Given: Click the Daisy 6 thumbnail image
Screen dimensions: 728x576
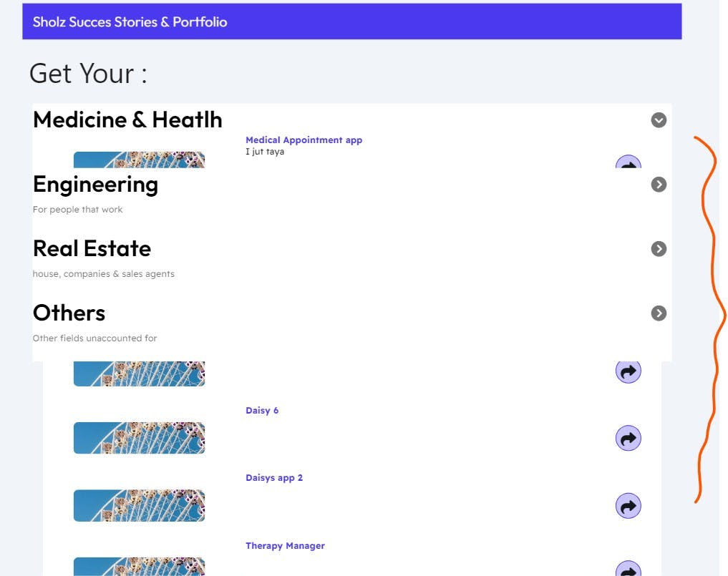Looking at the screenshot, I should (x=139, y=438).
